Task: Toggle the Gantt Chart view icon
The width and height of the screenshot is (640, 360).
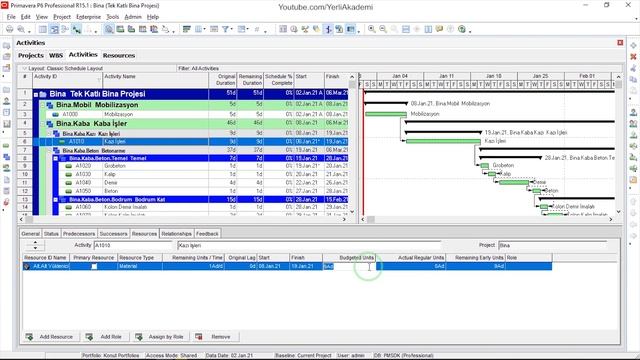Action: coord(54,29)
